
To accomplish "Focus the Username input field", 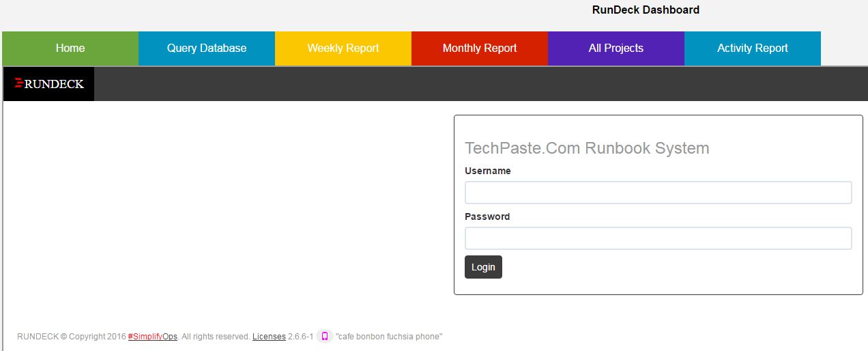I will (x=659, y=193).
